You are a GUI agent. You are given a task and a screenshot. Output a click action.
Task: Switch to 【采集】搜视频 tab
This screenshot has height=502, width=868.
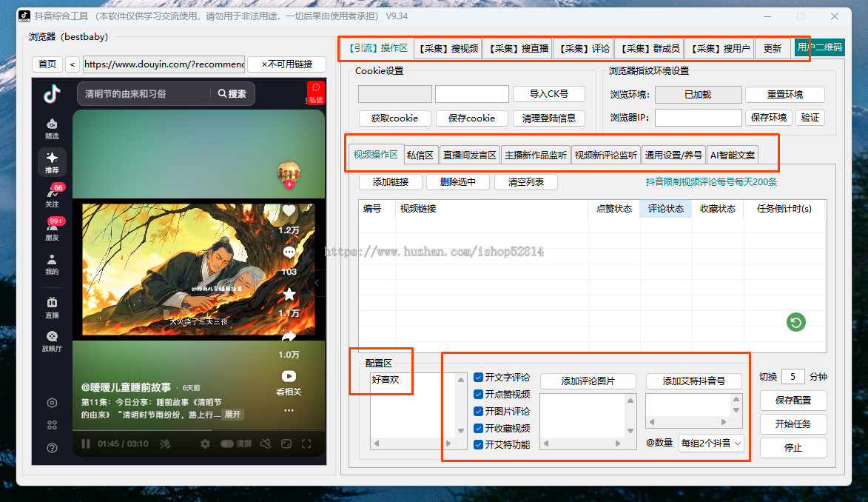448,49
